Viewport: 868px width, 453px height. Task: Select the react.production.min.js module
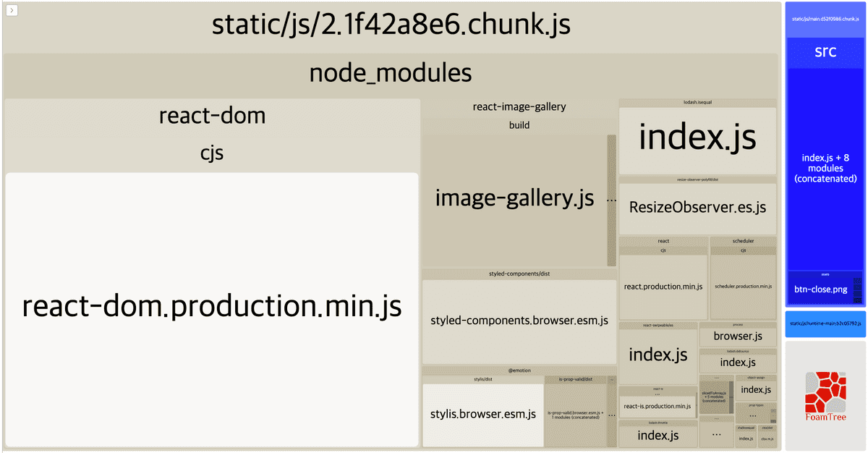[663, 287]
